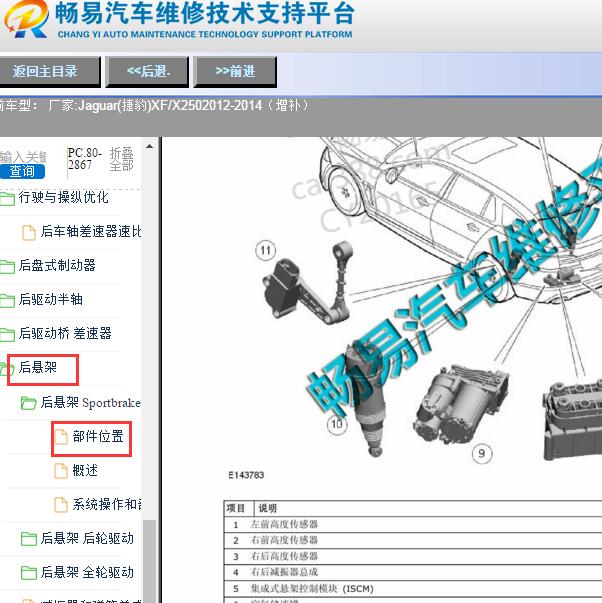The width and height of the screenshot is (602, 603).
Task: Click callout number 9 in diagram
Action: (482, 453)
